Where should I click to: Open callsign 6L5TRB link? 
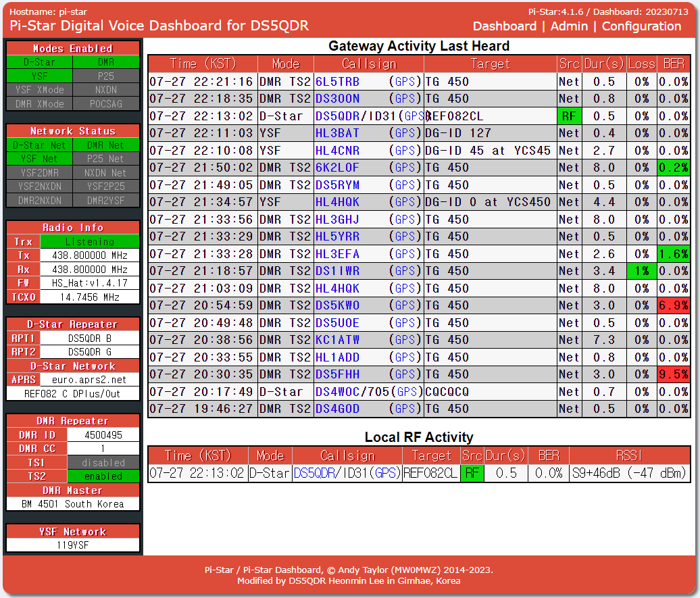pos(338,82)
